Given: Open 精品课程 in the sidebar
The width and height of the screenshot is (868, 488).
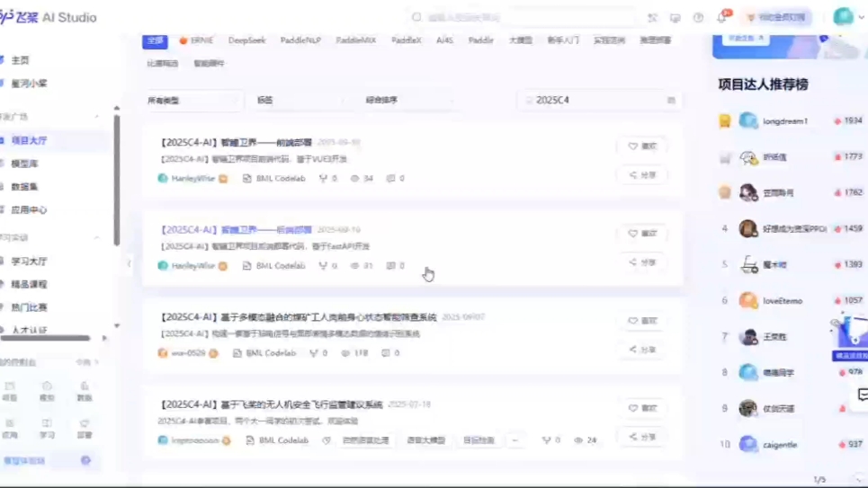Looking at the screenshot, I should [30, 284].
